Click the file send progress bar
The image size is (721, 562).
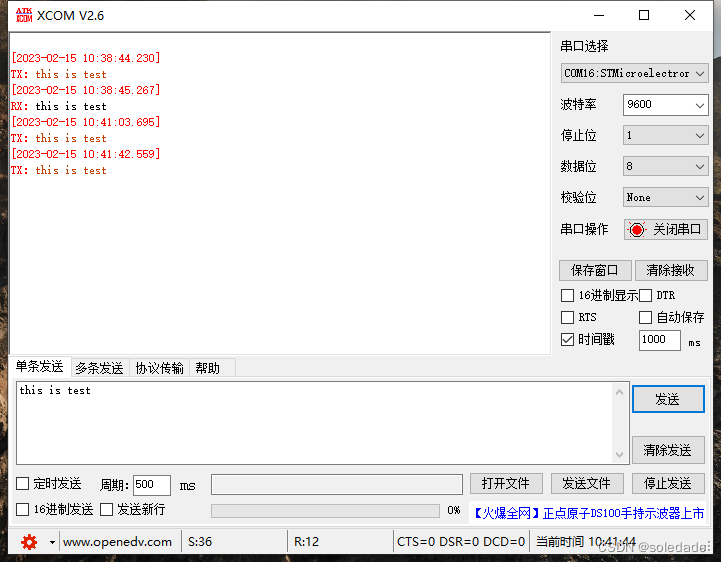tap(325, 510)
